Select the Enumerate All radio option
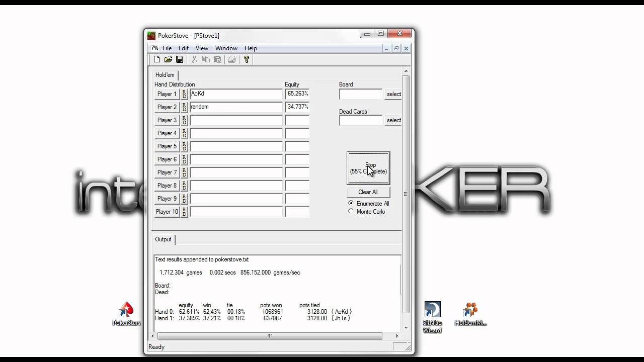This screenshot has width=644, height=362. tap(369, 204)
